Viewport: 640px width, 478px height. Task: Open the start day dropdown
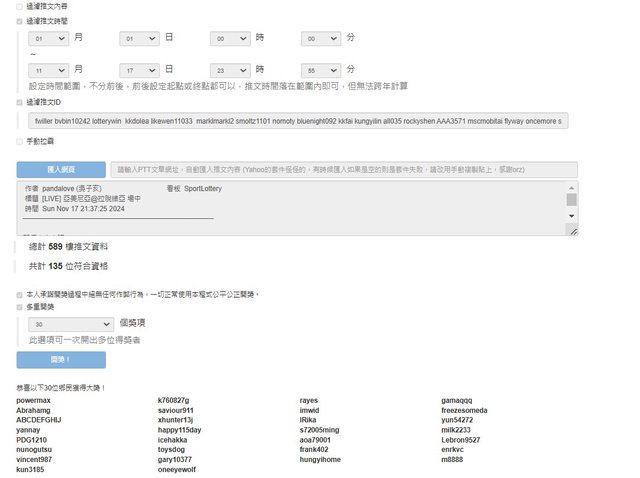138,38
